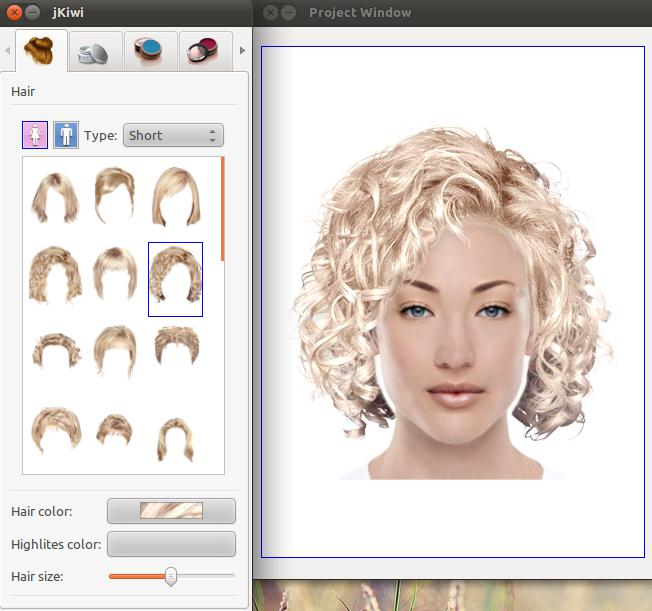
Task: Open the Hair tab with bun icon
Action: tap(41, 51)
